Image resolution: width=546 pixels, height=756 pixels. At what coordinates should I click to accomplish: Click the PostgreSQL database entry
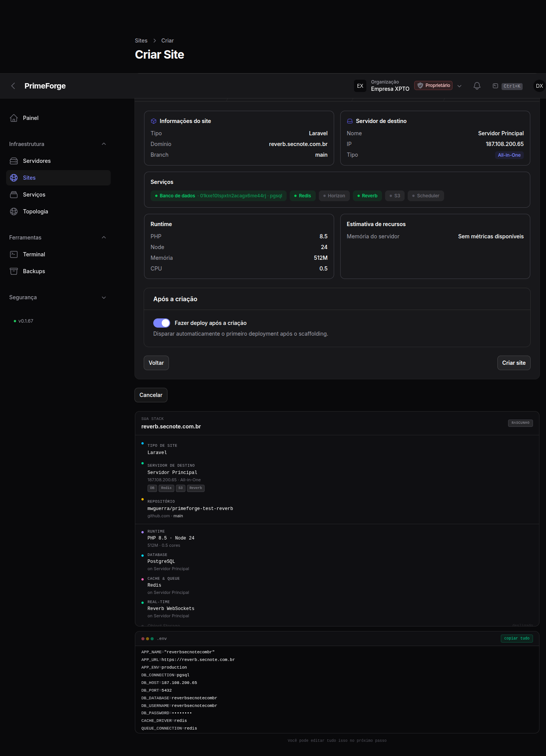click(x=161, y=562)
